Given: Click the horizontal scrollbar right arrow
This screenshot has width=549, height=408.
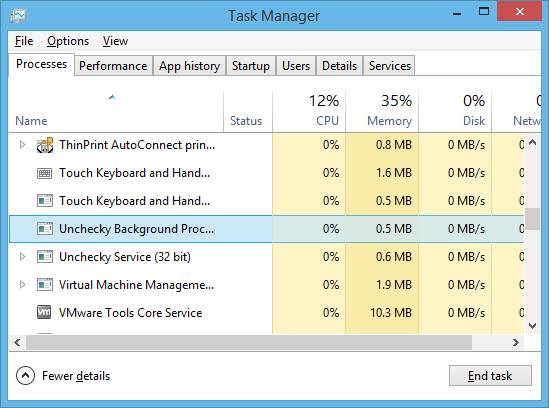Looking at the screenshot, I should (515, 342).
